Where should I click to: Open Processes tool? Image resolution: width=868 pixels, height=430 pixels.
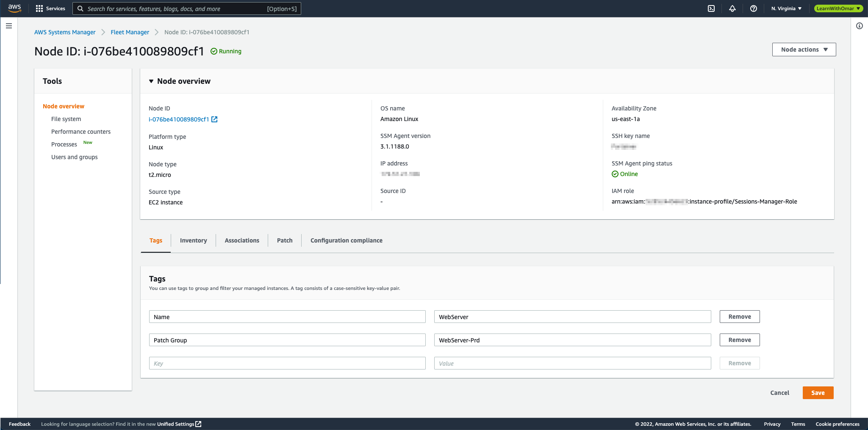[x=64, y=144]
